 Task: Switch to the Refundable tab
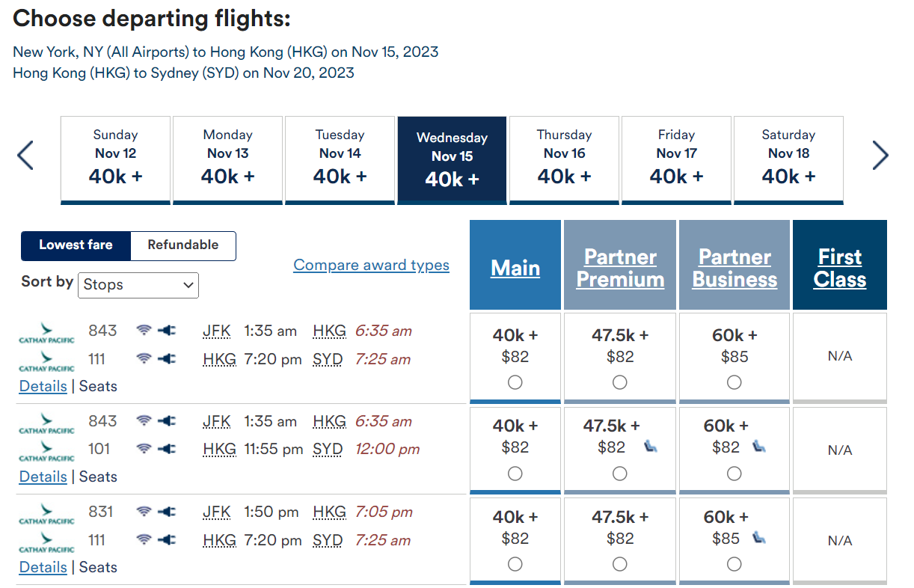(x=183, y=245)
